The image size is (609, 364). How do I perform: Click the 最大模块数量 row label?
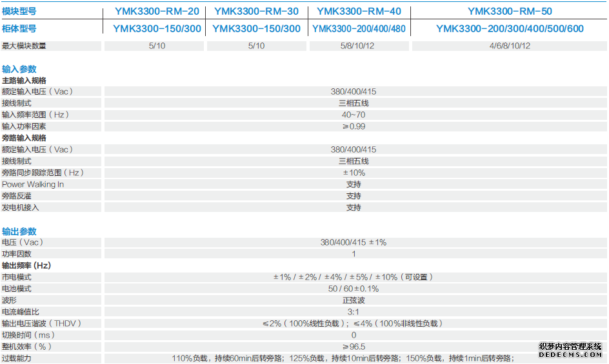point(24,46)
